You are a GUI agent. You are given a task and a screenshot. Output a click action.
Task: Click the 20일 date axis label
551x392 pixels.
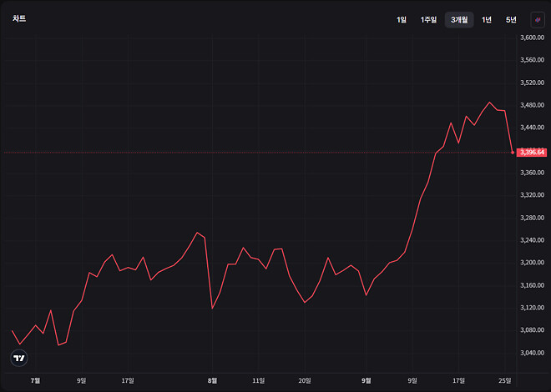(x=305, y=380)
